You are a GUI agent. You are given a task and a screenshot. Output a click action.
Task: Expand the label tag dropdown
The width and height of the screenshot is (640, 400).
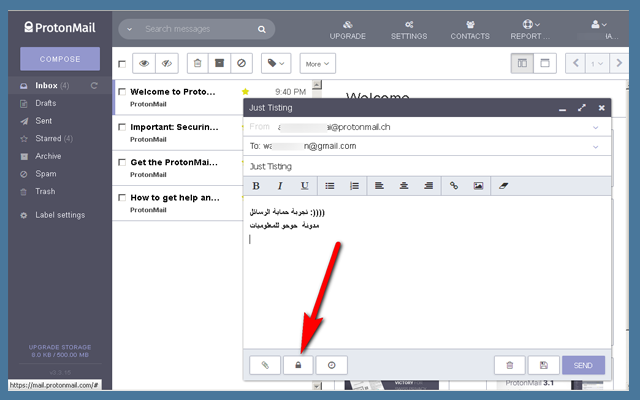coord(274,64)
